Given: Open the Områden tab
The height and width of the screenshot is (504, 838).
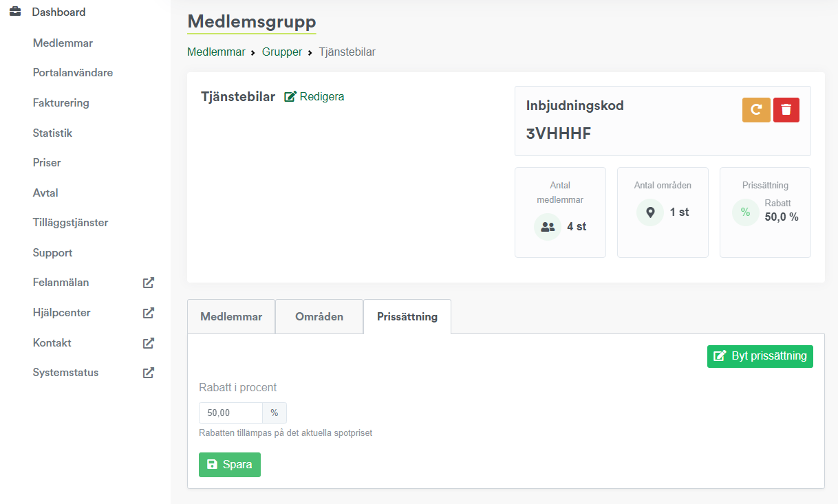Looking at the screenshot, I should (x=319, y=317).
